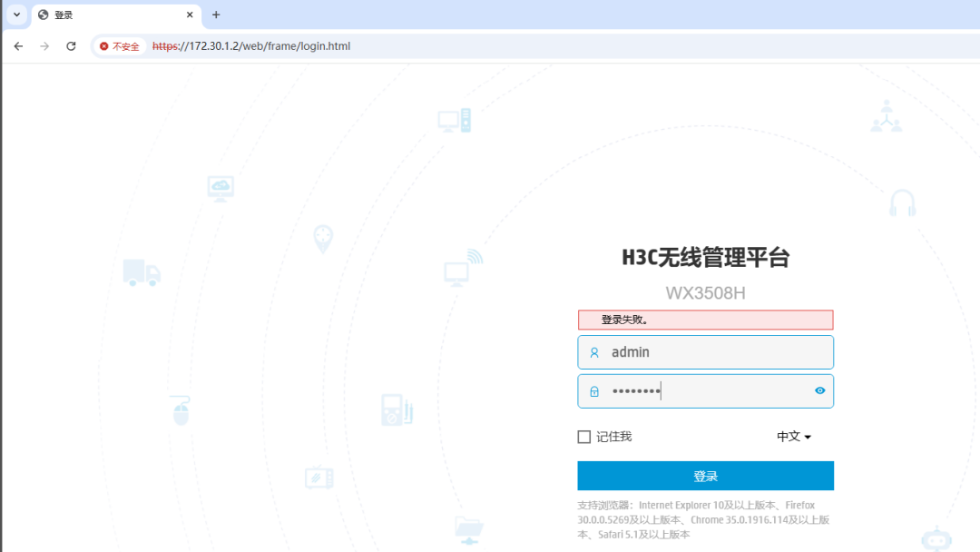The image size is (980, 552).
Task: Open a new browser tab
Action: pyautogui.click(x=215, y=15)
